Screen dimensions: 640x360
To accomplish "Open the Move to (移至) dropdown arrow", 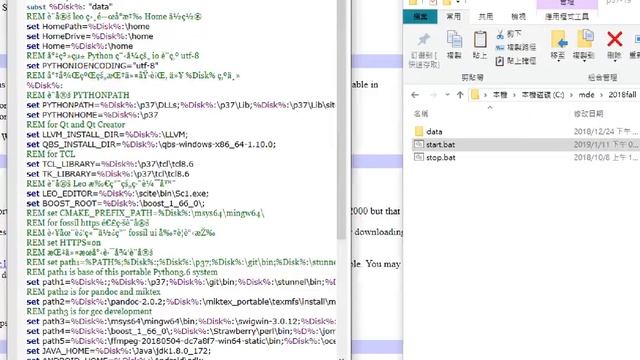I will coord(558,61).
